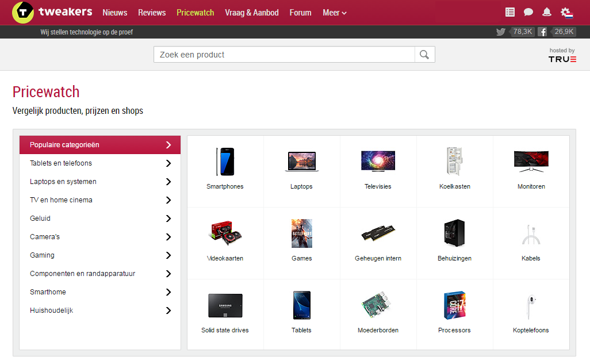Click the Twitter bird icon
The image size is (590, 364).
point(501,32)
